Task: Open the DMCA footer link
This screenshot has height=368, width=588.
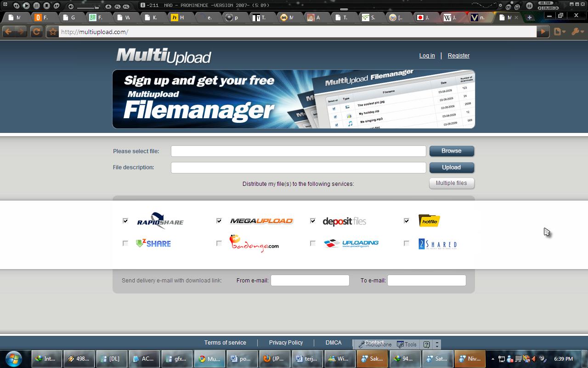Action: coord(334,343)
